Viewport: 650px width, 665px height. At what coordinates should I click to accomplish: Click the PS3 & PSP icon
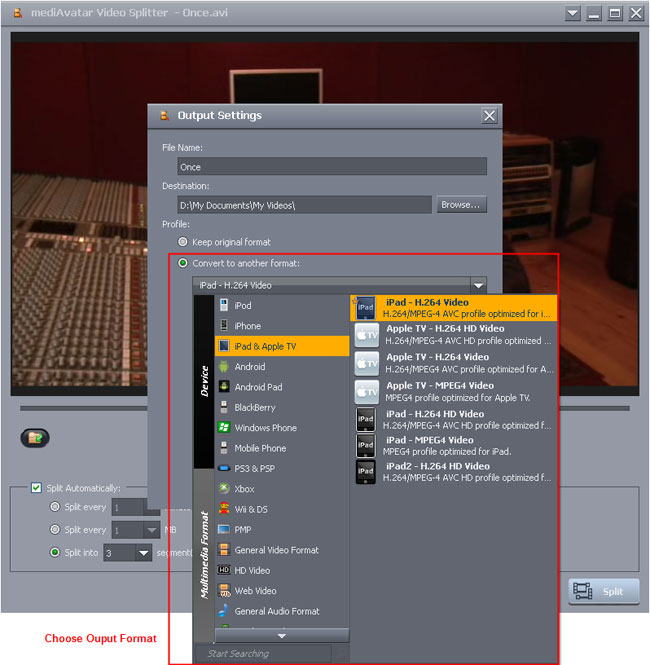tap(224, 468)
